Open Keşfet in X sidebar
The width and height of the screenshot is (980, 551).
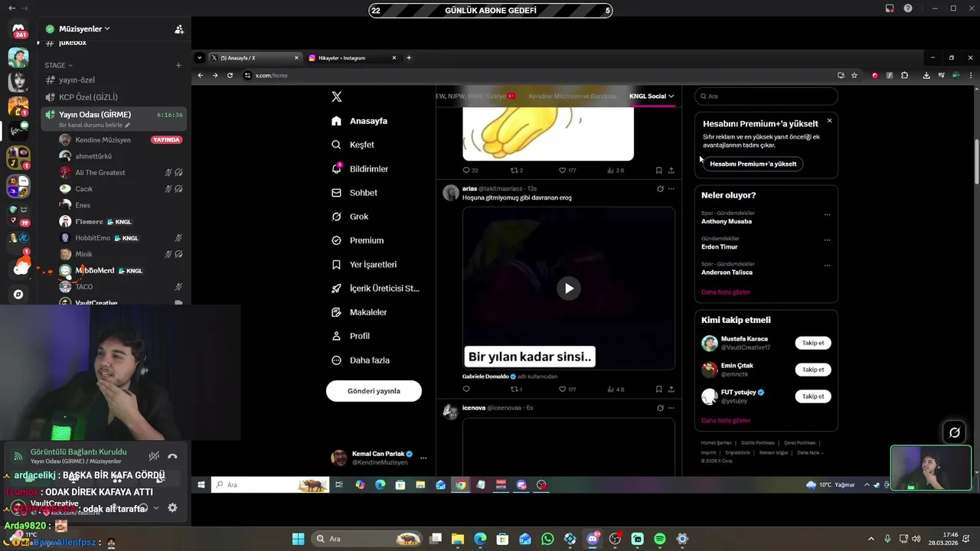click(x=353, y=145)
